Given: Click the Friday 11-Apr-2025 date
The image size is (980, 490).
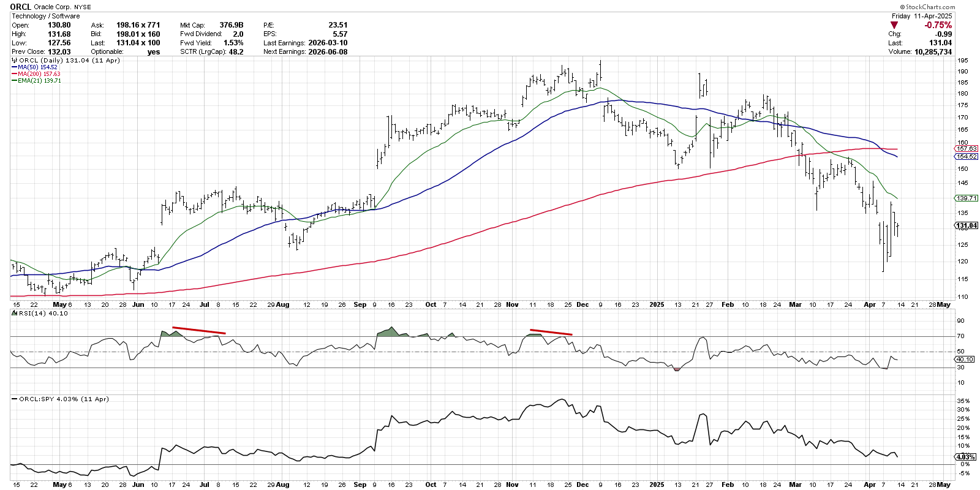Looking at the screenshot, I should click(x=922, y=16).
